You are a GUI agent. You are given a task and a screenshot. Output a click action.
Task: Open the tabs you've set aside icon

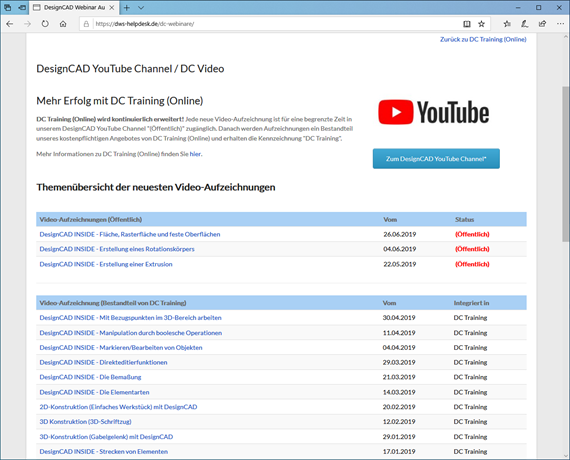[x=7, y=7]
